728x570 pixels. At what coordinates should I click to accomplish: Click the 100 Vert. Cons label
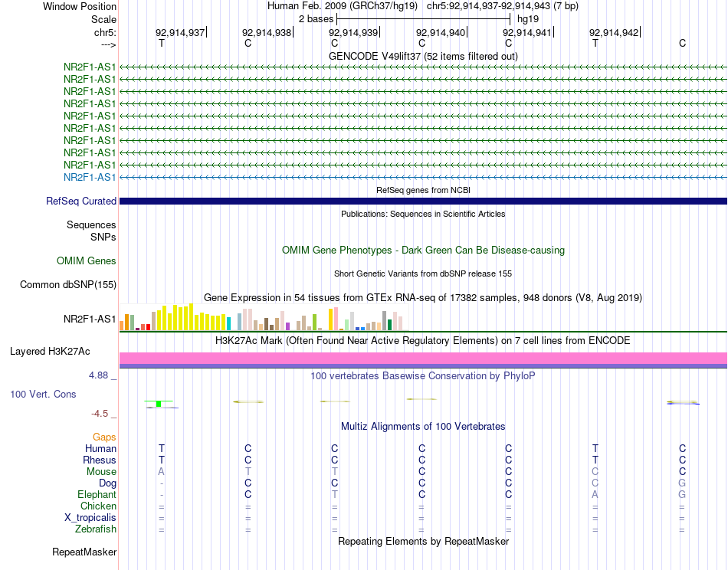[43, 394]
